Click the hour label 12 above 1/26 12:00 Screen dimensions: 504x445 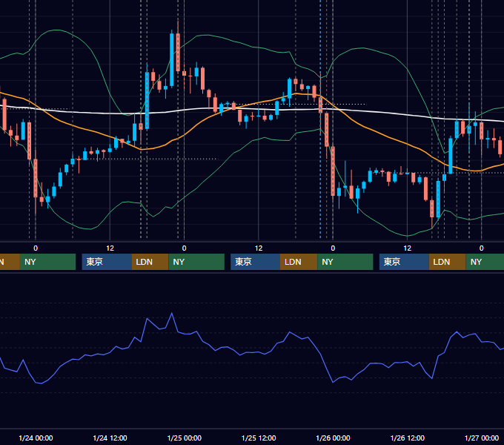click(407, 248)
